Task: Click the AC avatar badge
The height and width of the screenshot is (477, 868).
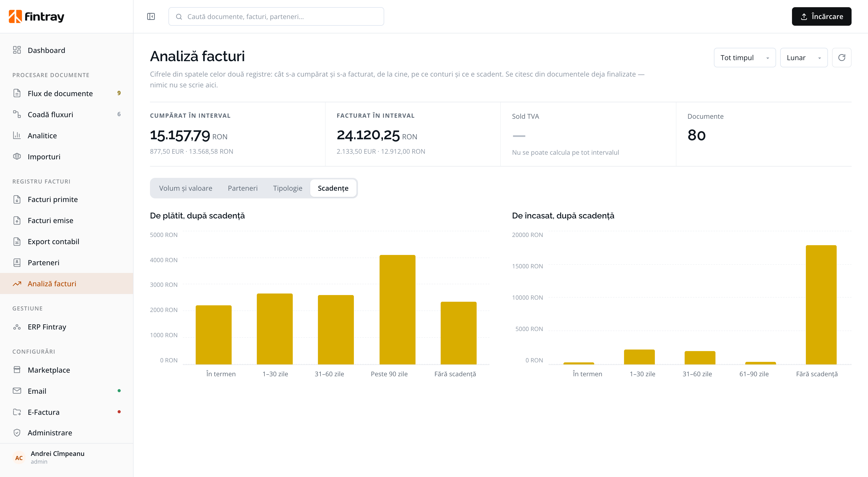Action: coord(19,458)
